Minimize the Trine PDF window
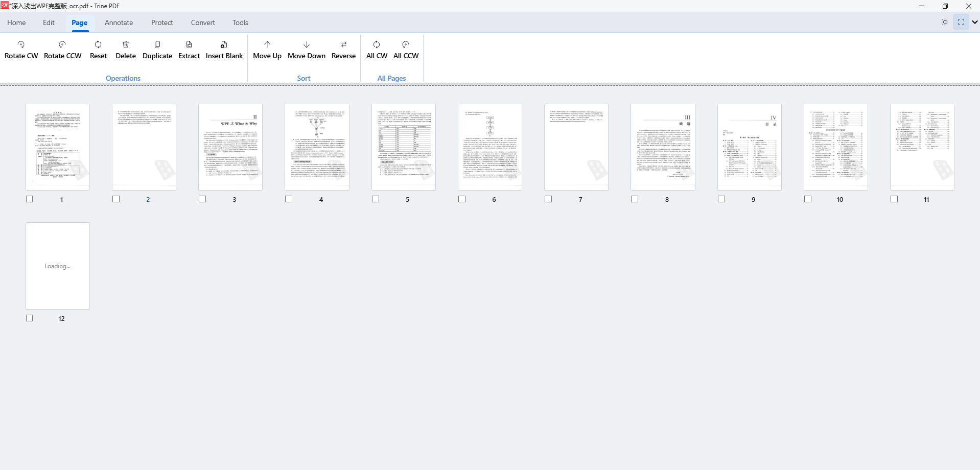Screen dimensions: 980x470 coord(922,6)
